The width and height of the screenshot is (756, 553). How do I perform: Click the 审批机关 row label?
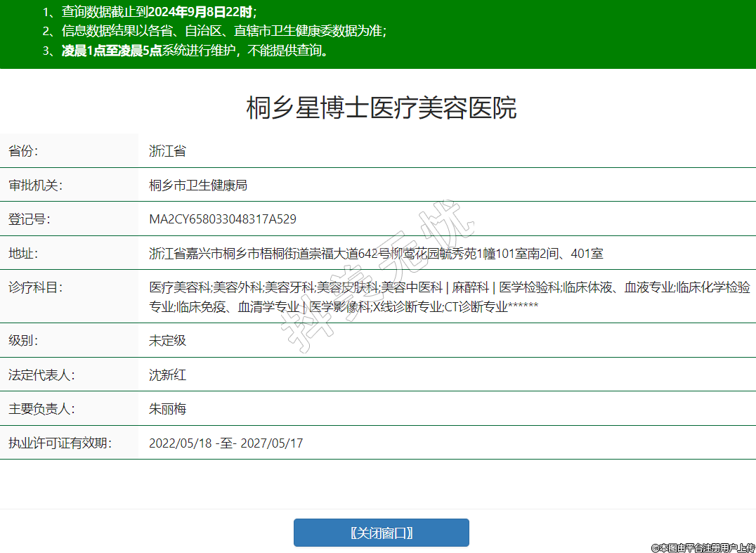pos(35,186)
